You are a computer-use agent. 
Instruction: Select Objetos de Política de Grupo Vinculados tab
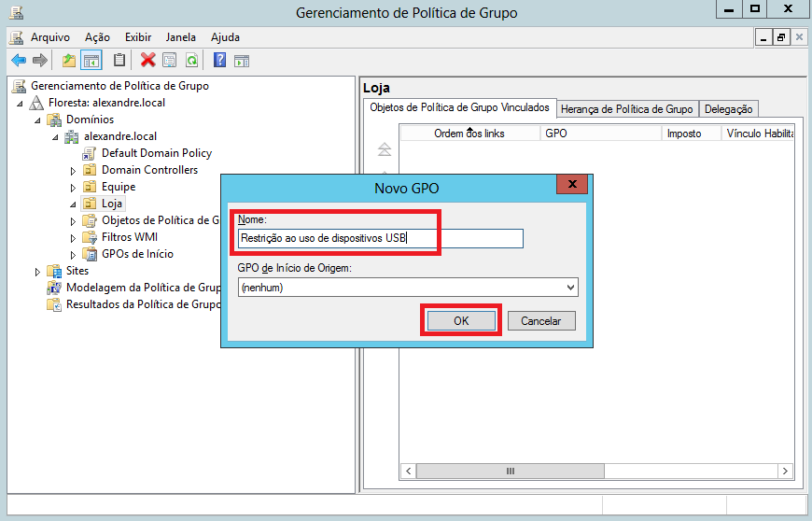tap(459, 107)
